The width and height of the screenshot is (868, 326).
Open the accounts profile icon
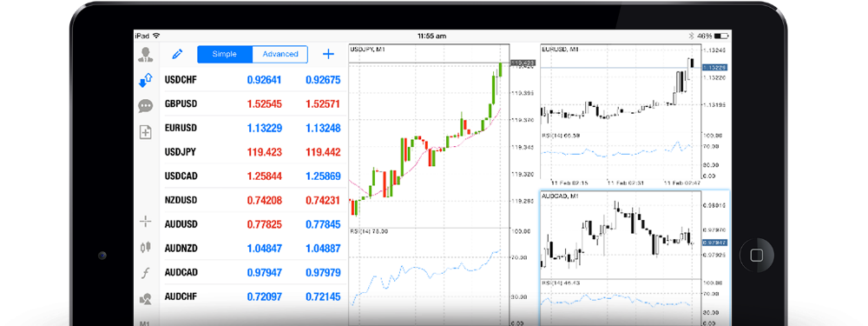pyautogui.click(x=146, y=54)
